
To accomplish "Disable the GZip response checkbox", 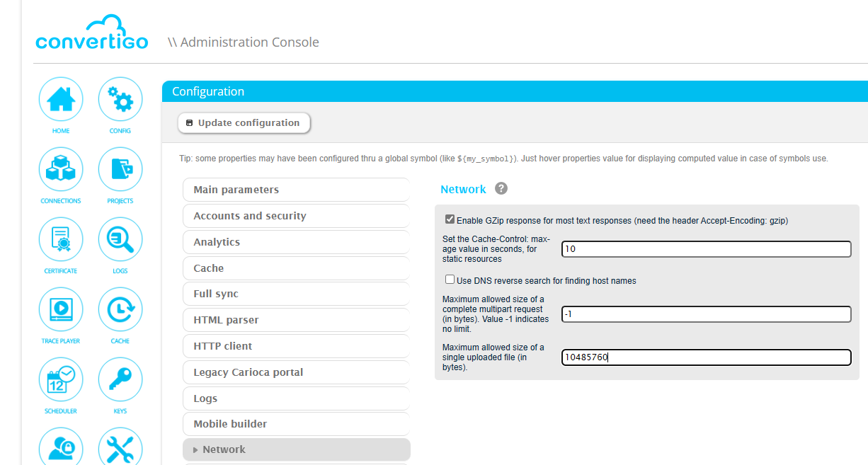I will pos(450,220).
